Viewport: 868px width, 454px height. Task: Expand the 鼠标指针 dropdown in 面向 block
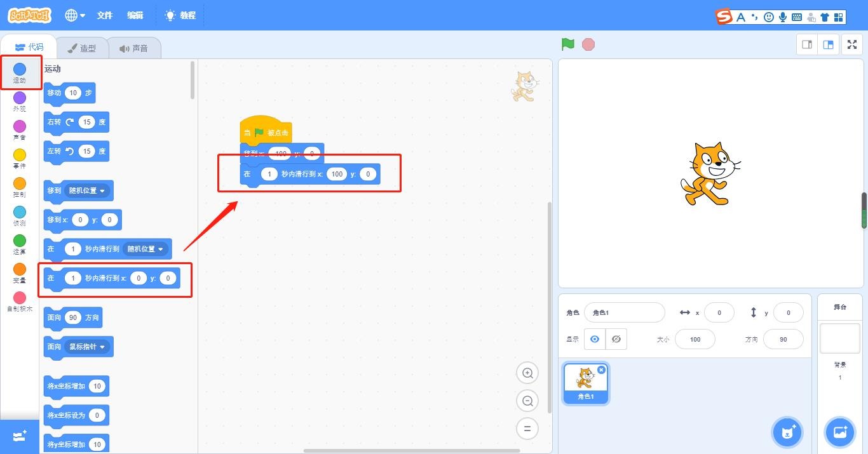[88, 347]
